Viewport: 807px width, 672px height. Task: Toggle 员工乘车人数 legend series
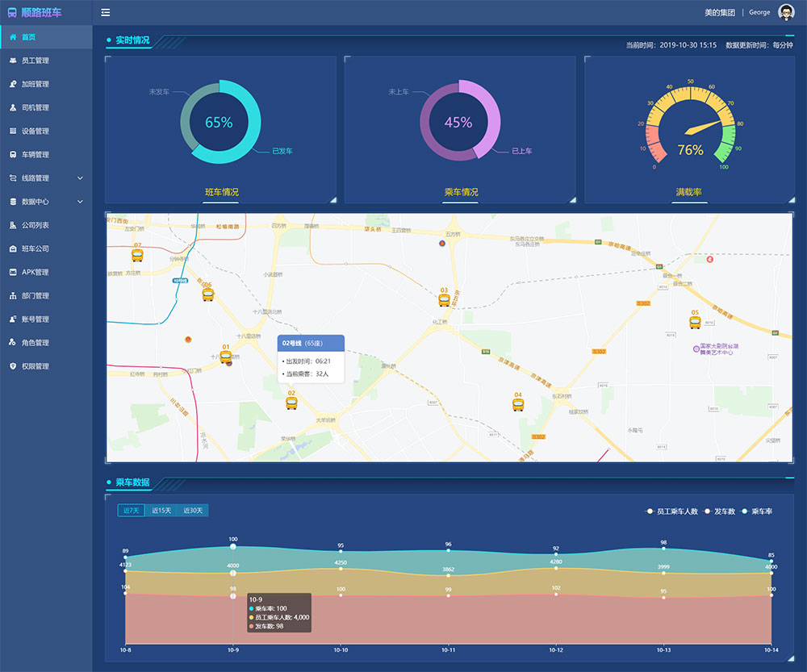coord(671,511)
